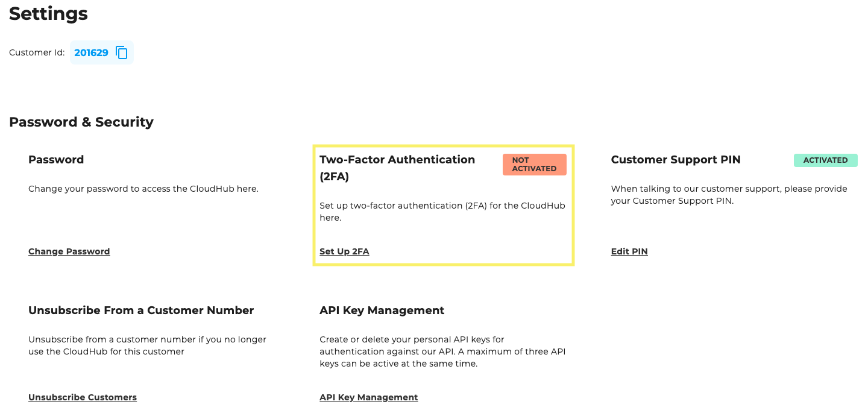868x416 pixels.
Task: Click the NOT ACTIVATED badge on the 2FA card
Action: (534, 164)
